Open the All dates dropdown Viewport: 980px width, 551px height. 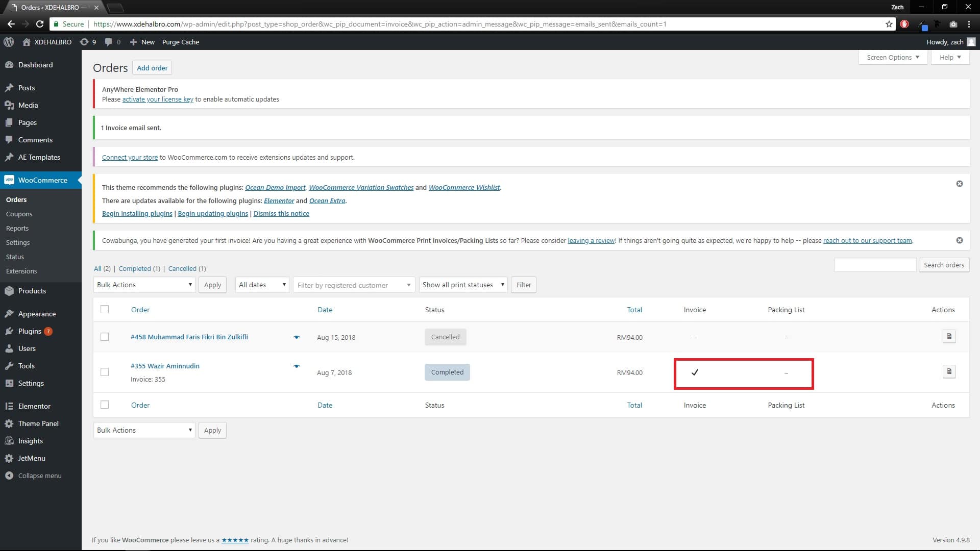(x=262, y=285)
